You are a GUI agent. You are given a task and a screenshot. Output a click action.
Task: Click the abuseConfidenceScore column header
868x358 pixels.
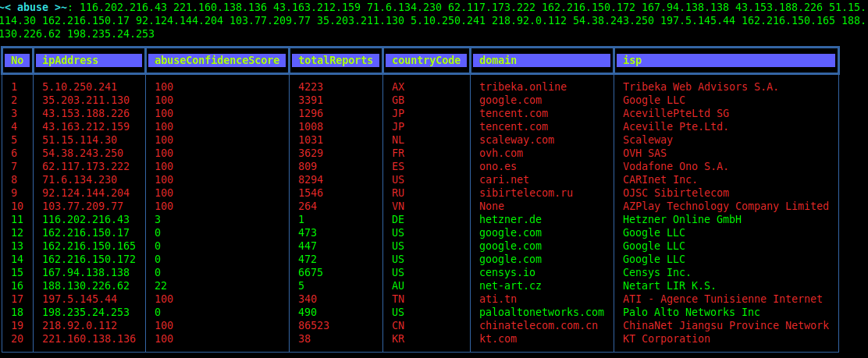[217, 60]
